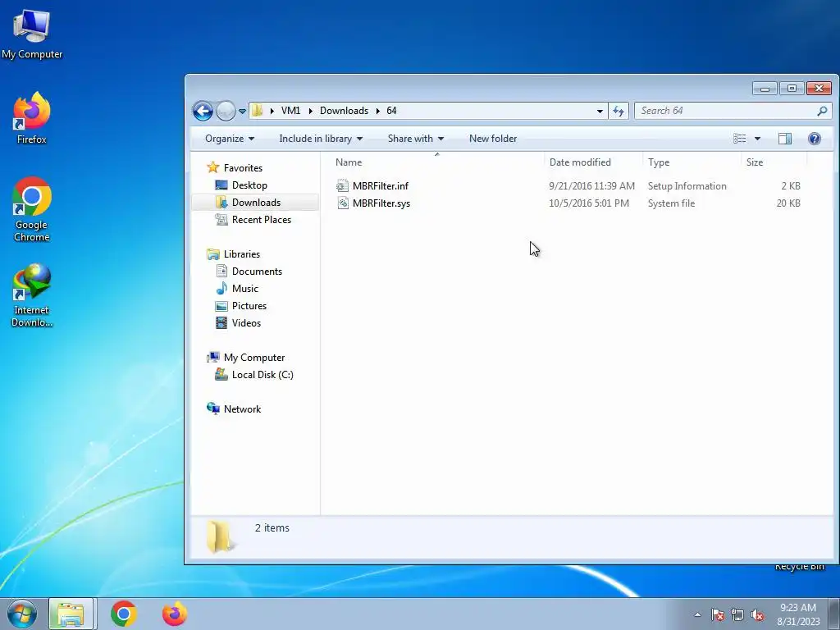Image resolution: width=840 pixels, height=630 pixels.
Task: Open Action Center flag tray icon
Action: [x=717, y=614]
